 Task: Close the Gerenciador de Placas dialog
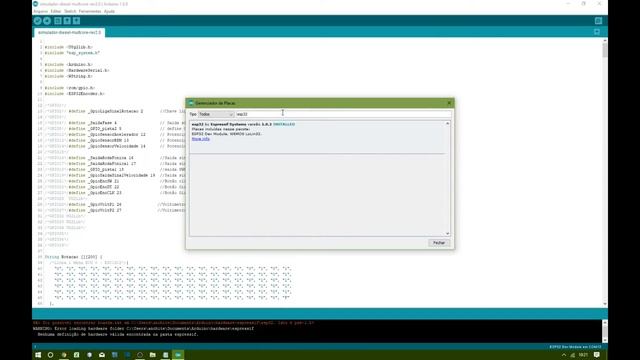(x=449, y=103)
